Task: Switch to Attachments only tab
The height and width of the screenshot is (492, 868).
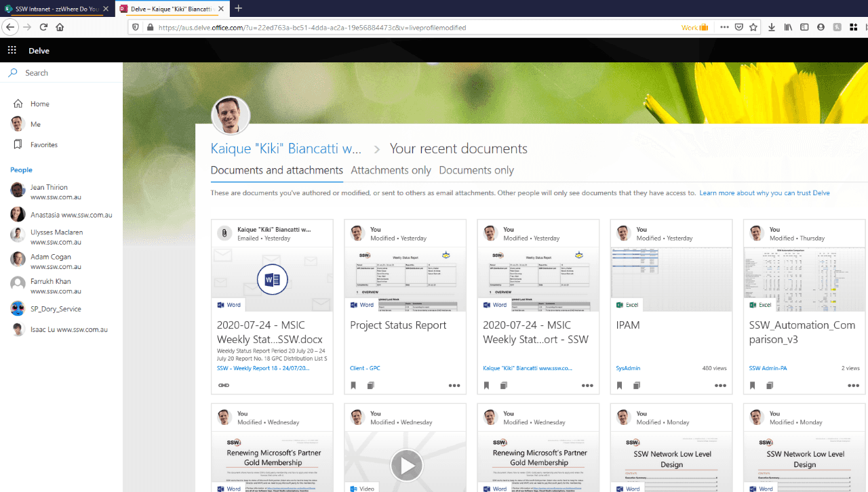Action: (x=391, y=170)
